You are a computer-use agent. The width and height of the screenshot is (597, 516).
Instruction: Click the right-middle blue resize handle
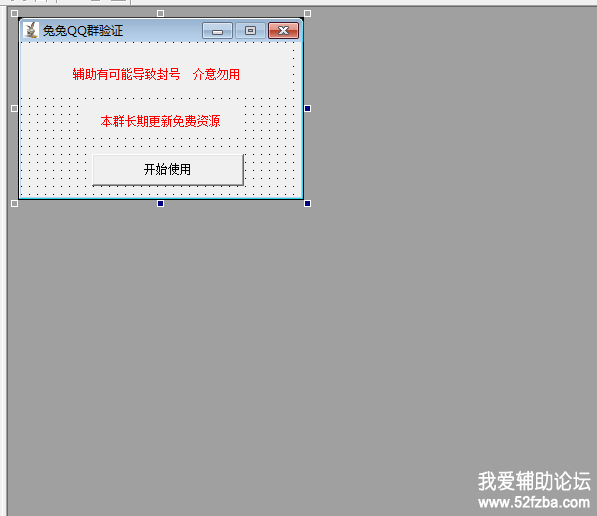(x=307, y=109)
